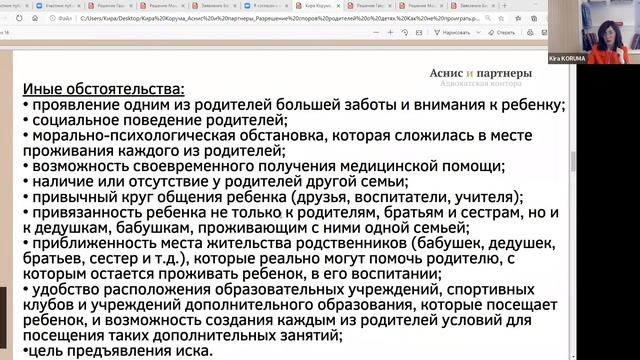This screenshot has height=360, width=640.
Task: Switch to fit-to-page view
Action: click(419, 32)
